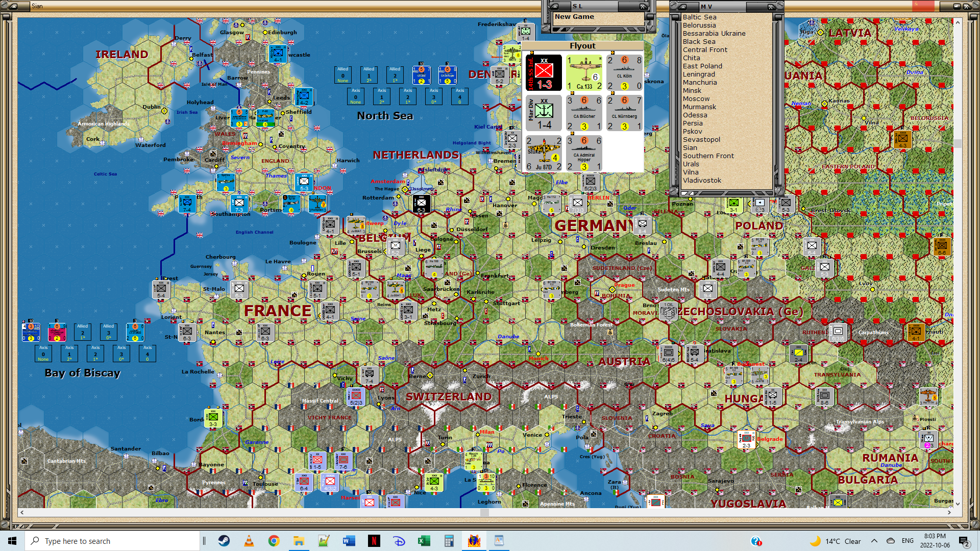Click the black 6-3 unit near Rotterdam
Viewport: 980px width, 551px height.
[x=421, y=204]
